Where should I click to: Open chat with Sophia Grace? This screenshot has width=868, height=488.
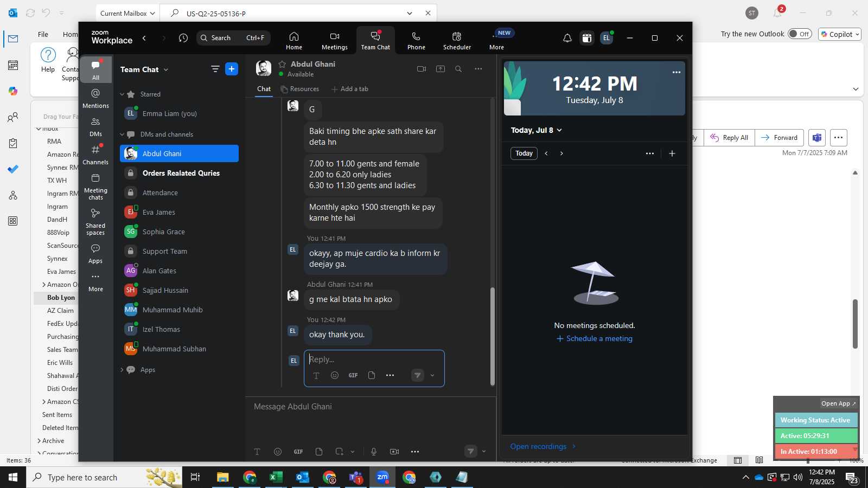pyautogui.click(x=179, y=232)
